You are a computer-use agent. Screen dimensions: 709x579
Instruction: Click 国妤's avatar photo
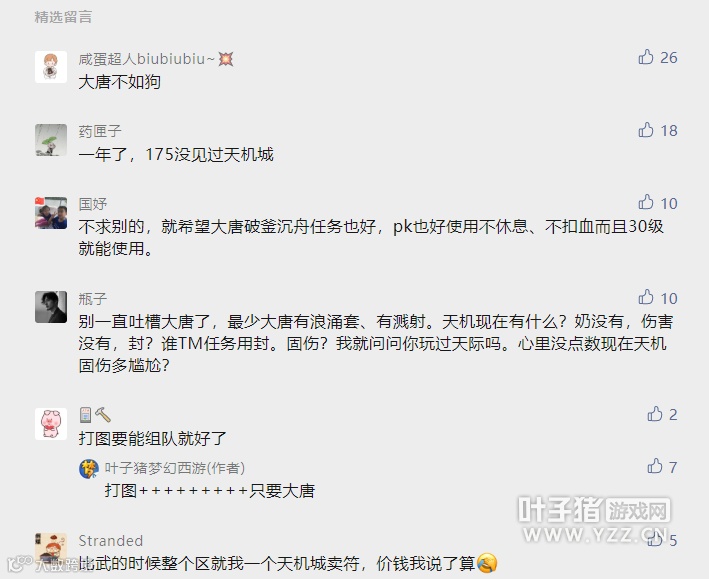point(51,213)
